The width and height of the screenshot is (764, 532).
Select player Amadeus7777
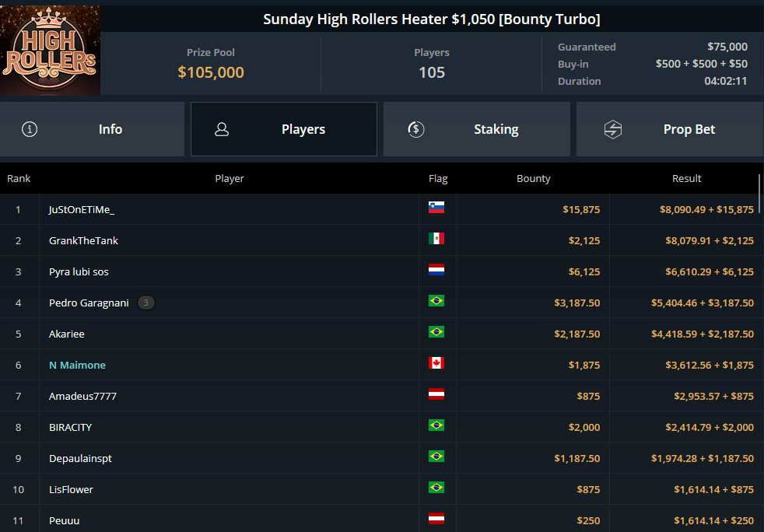point(82,396)
